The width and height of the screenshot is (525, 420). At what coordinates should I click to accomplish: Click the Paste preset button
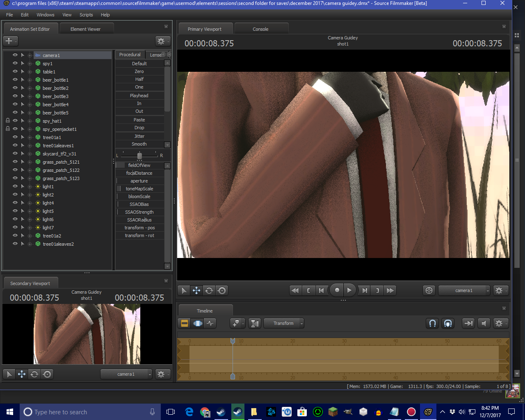[x=139, y=120]
